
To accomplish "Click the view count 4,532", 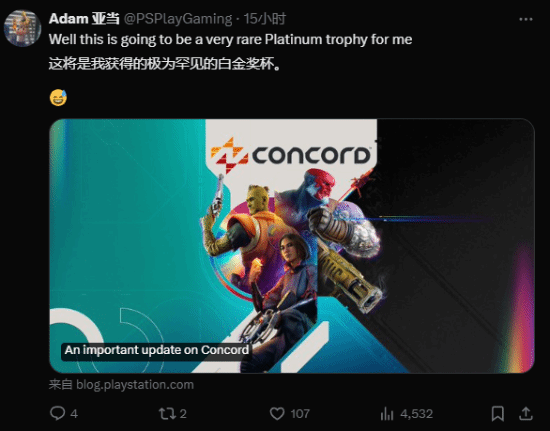I will [x=416, y=414].
